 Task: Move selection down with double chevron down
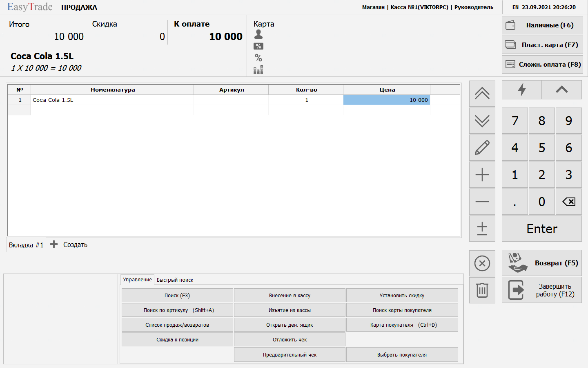(482, 121)
